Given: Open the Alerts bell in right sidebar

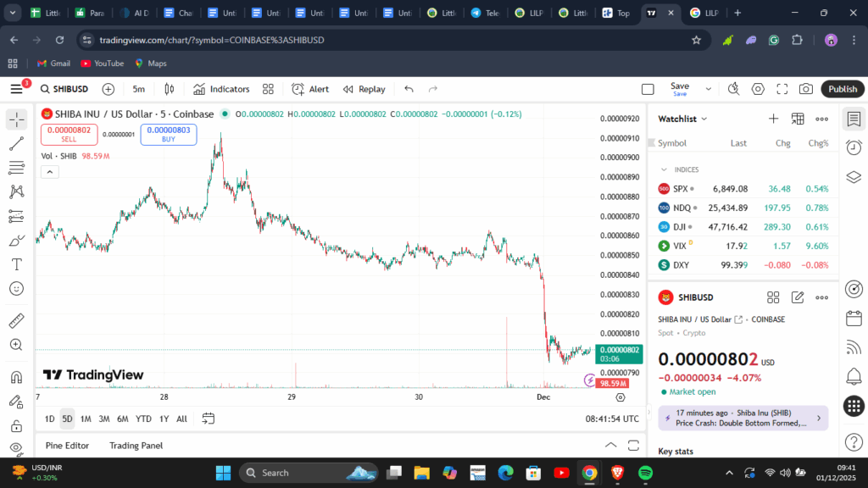Looking at the screenshot, I should tap(854, 375).
